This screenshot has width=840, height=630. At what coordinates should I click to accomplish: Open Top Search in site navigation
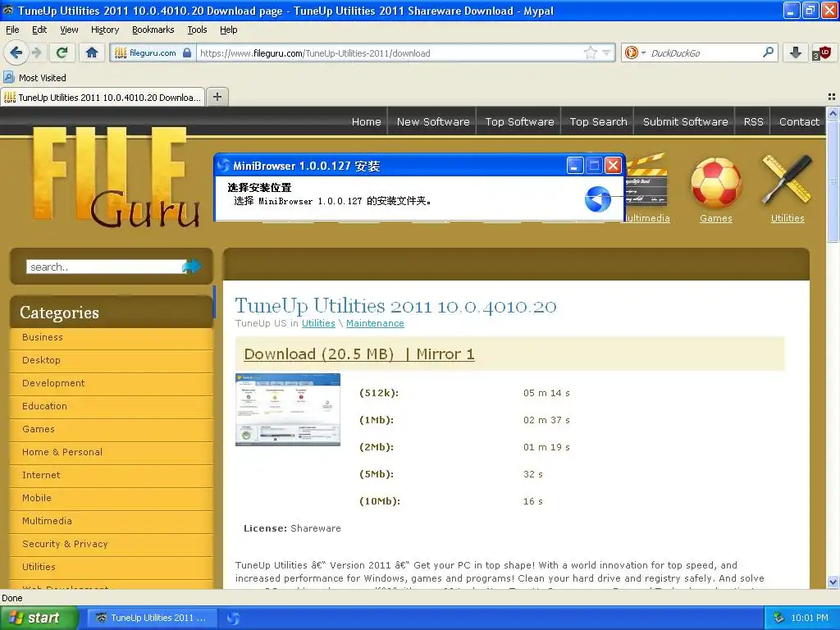pos(598,121)
